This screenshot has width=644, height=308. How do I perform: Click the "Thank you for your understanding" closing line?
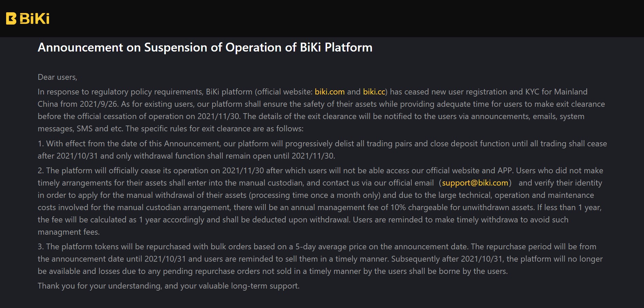169,286
